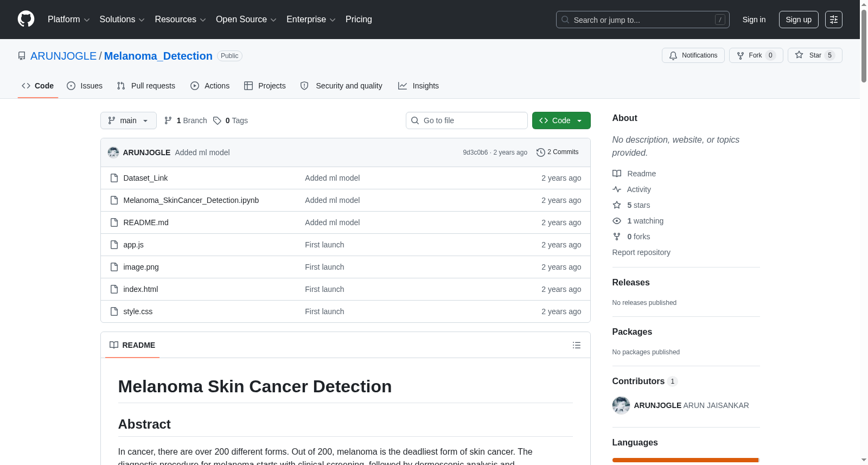The width and height of the screenshot is (868, 465).
Task: Click the star icon beside 5 stars
Action: click(617, 205)
